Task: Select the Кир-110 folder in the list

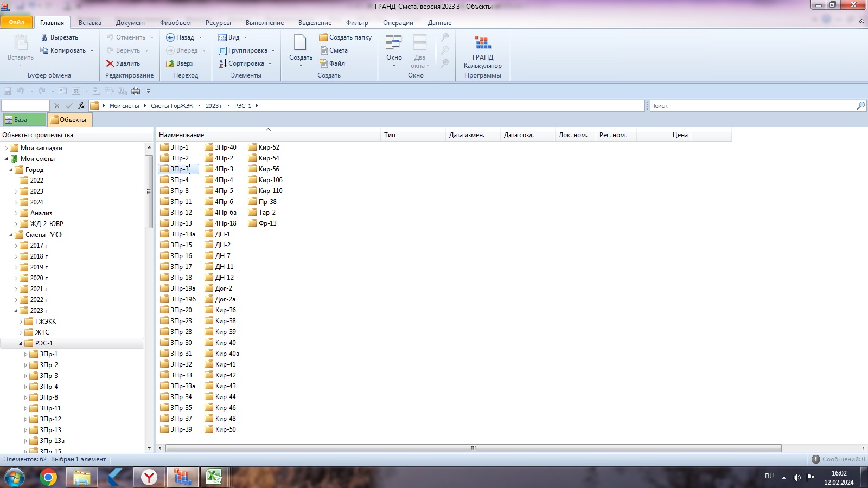Action: 266,191
